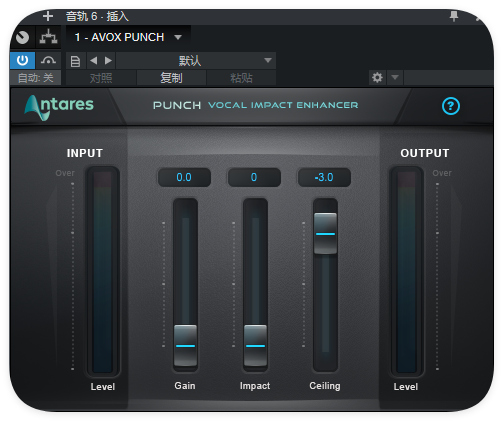Click the Ceiling value field -3.0
Image resolution: width=503 pixels, height=421 pixels.
point(324,177)
